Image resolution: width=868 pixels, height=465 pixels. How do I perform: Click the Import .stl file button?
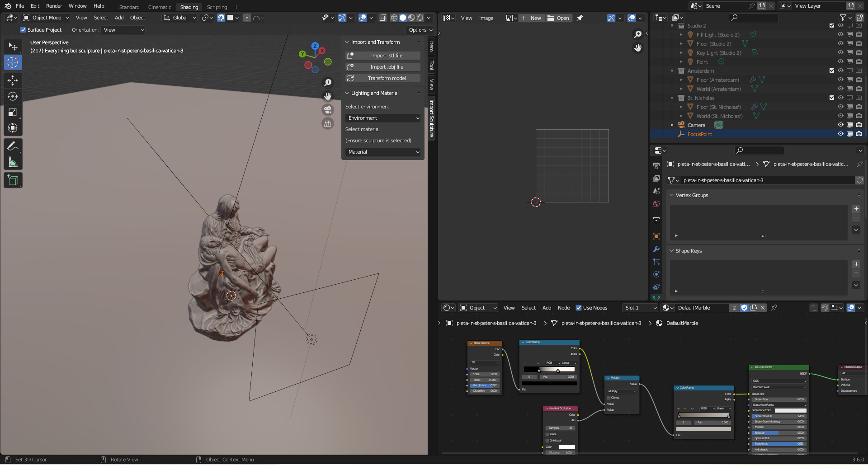coord(383,56)
